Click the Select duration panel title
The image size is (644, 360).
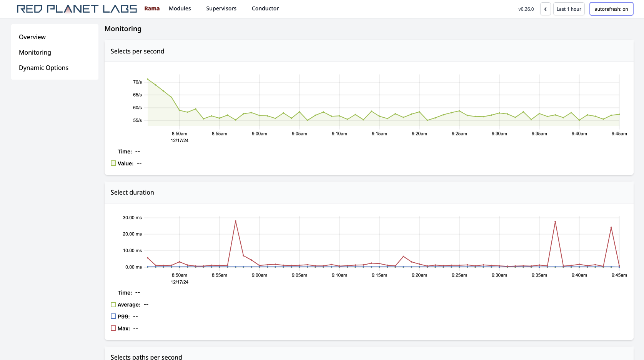[132, 192]
